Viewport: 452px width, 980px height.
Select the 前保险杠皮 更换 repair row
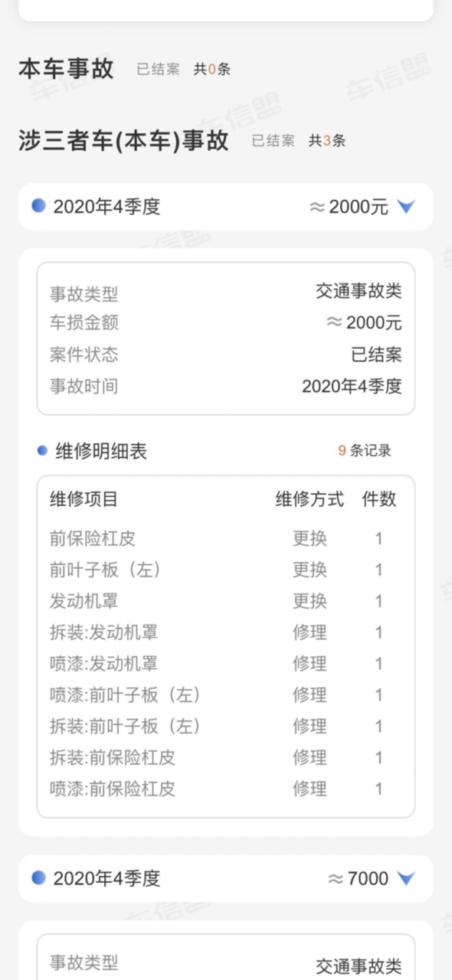coord(226,538)
